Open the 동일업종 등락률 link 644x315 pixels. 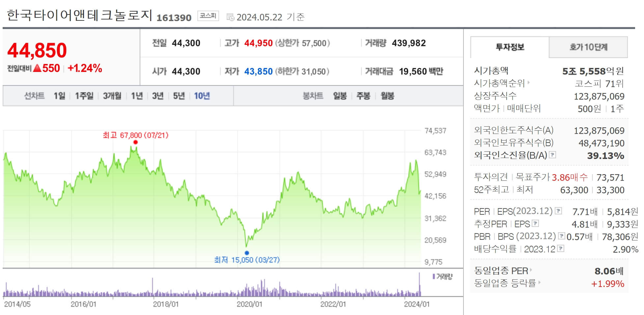tap(507, 283)
